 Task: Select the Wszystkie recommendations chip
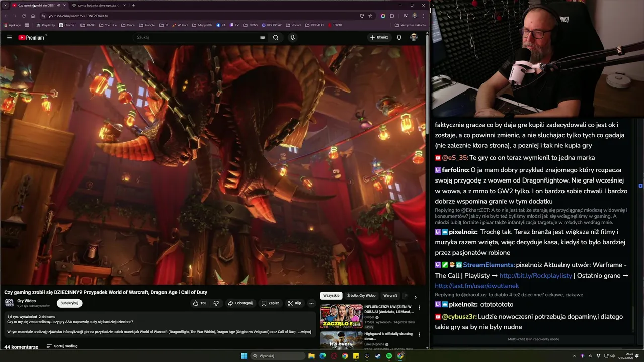pyautogui.click(x=331, y=296)
